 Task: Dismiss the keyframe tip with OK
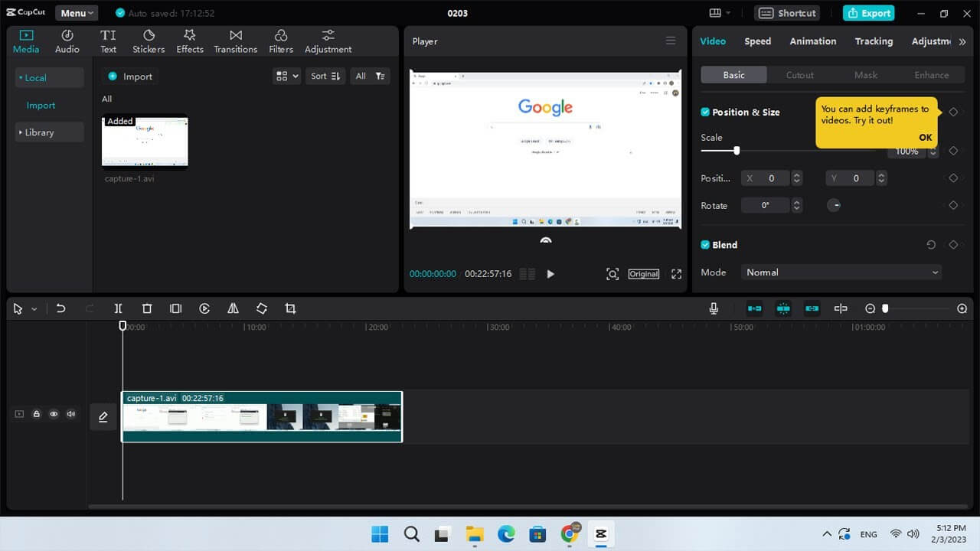926,138
